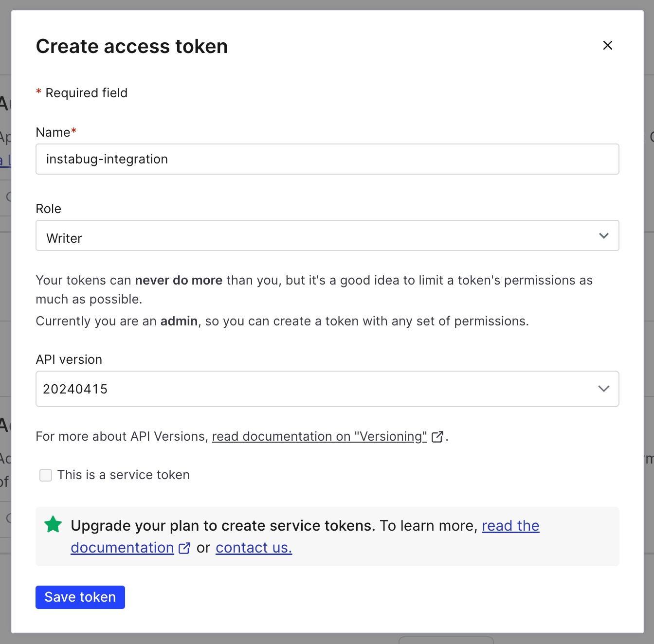This screenshot has height=644, width=654.
Task: Click external-link icon after Versioning documentation
Action: click(x=437, y=437)
